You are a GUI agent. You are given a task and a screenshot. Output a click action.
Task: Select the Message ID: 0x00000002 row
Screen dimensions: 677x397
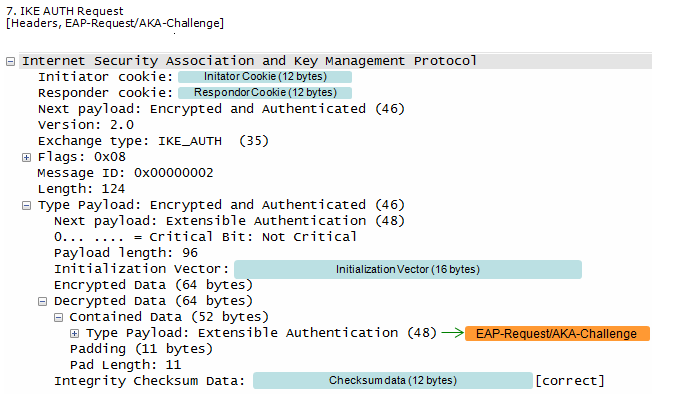[125, 173]
